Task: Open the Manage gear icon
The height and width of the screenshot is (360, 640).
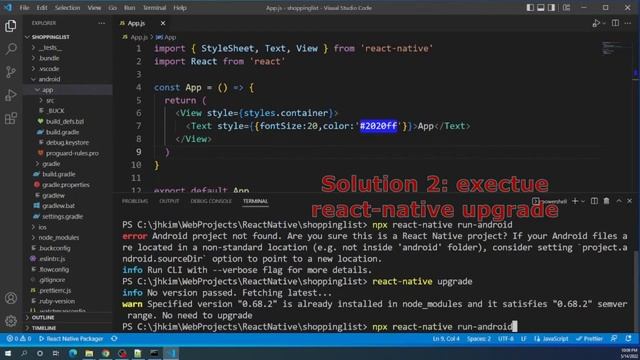Action: pos(11,320)
